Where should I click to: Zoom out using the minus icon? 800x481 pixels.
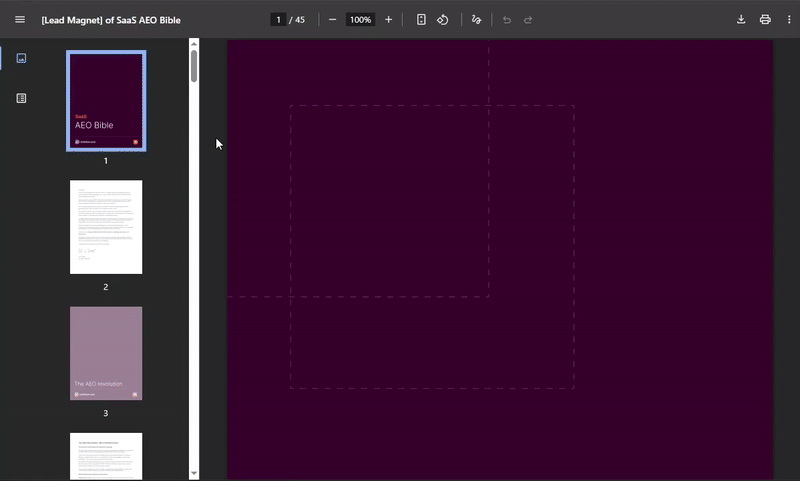coord(332,20)
